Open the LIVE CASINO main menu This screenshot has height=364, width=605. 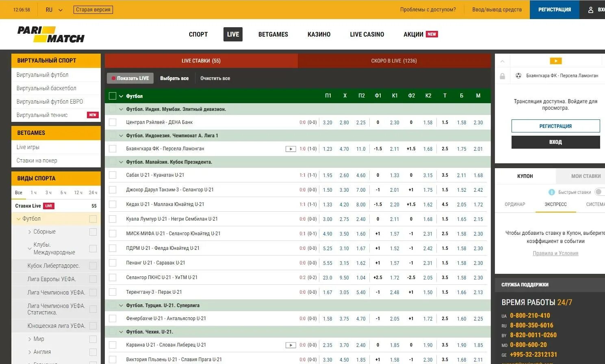(367, 35)
